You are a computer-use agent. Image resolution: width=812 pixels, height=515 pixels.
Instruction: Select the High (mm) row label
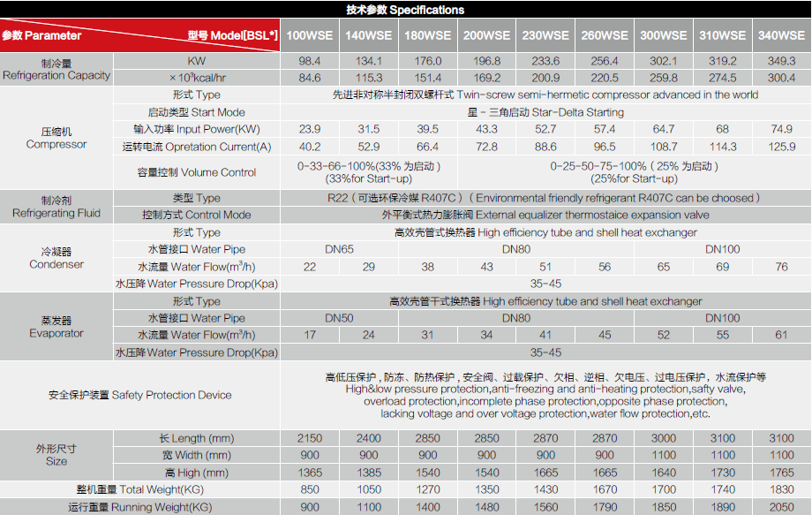pos(197,473)
